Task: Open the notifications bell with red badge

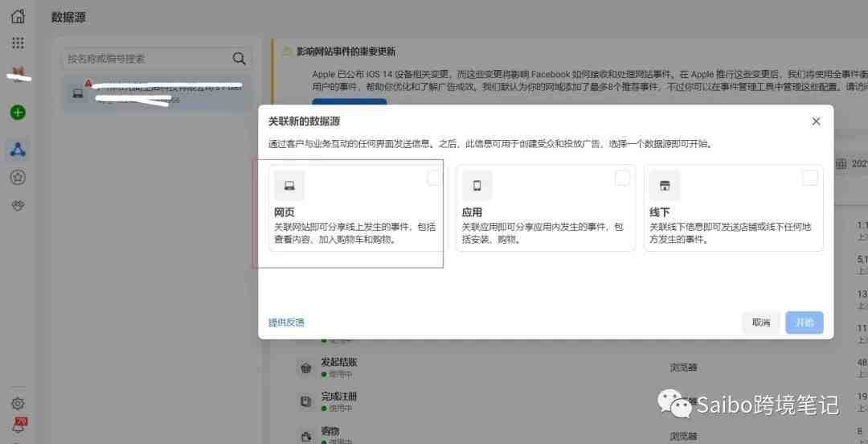Action: click(x=18, y=425)
